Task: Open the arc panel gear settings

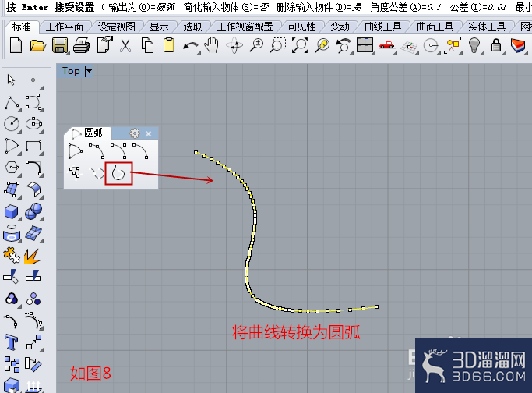Action: tap(135, 133)
